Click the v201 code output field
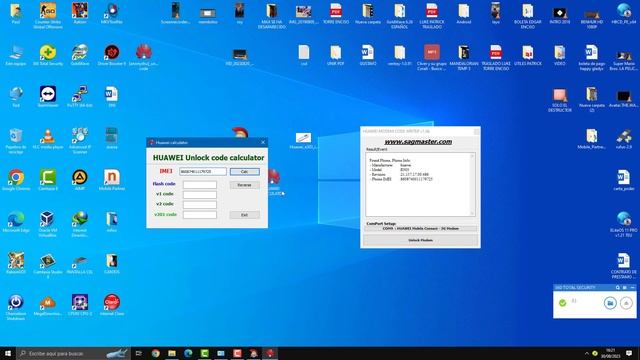This screenshot has height=360, width=640. point(200,215)
